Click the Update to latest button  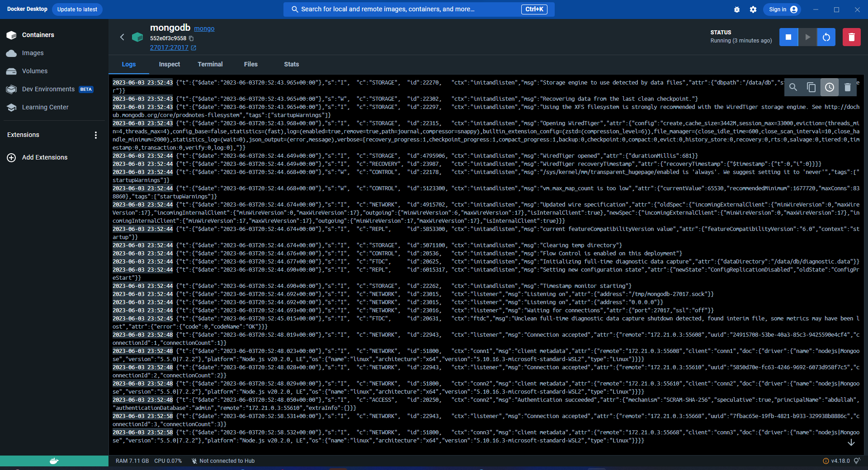77,9
